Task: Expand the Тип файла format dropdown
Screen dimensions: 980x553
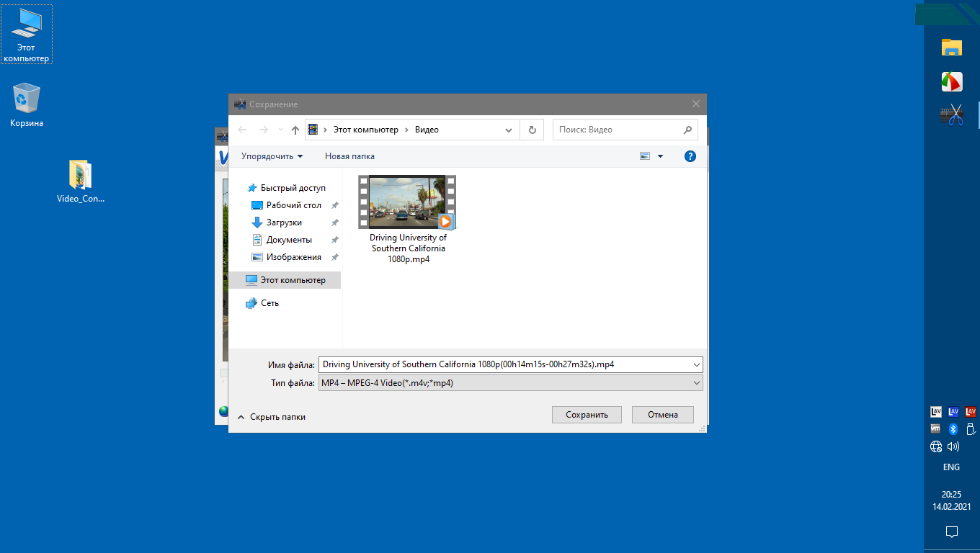Action: click(x=696, y=384)
